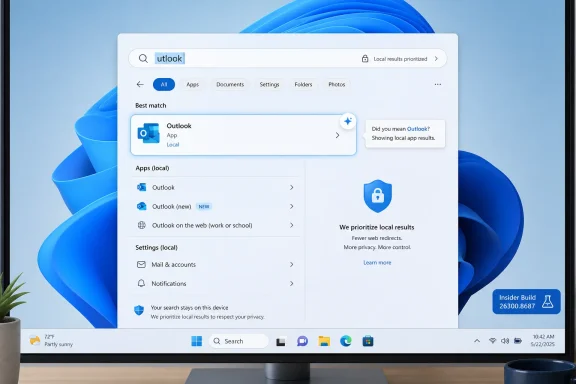Open the taskbar clock showing 10:42 AM
Viewport: 576px width, 384px height.
tap(543, 341)
